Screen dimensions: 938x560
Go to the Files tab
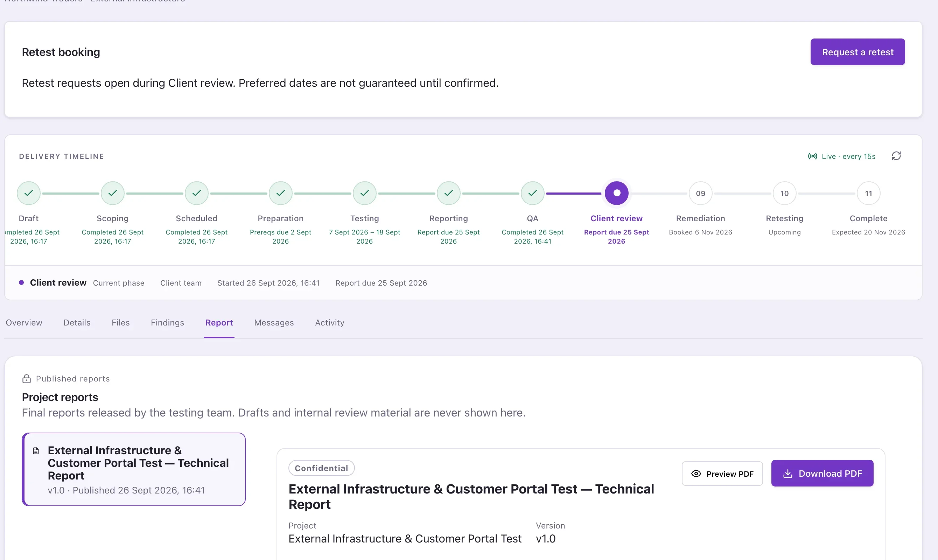(x=120, y=322)
